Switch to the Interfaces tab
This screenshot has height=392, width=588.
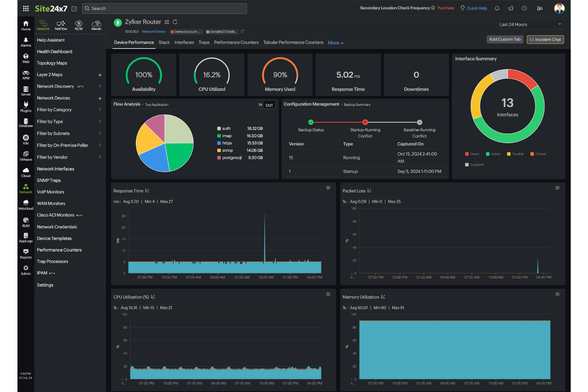click(x=184, y=42)
